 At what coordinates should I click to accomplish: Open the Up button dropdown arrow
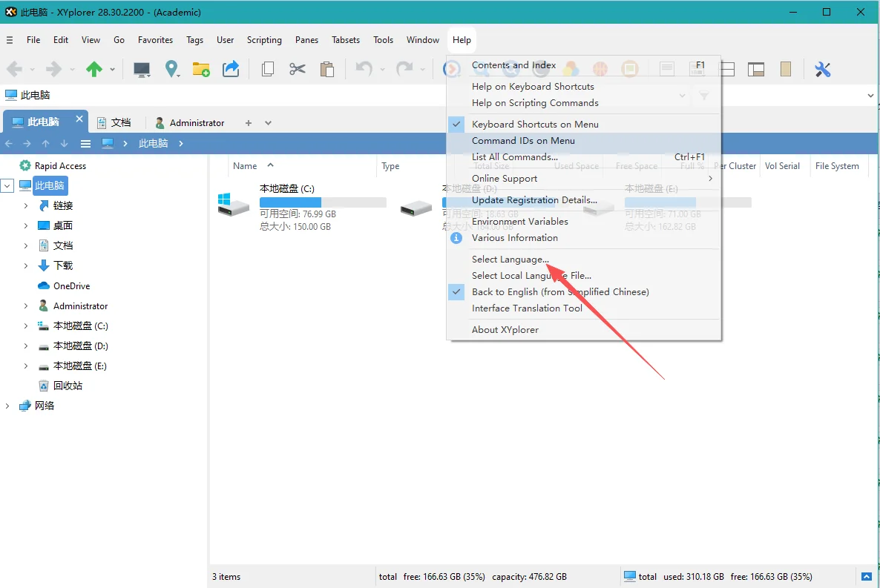[x=112, y=70]
